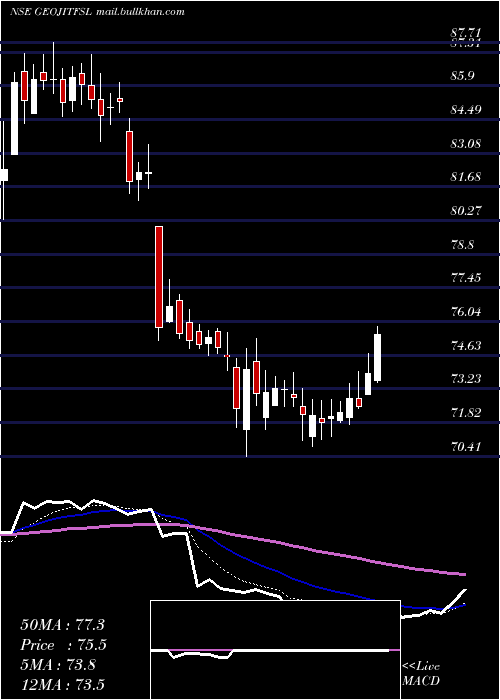Screen dimensions: 500x700
Task: Click the MACD inset panel
Action: point(275,650)
